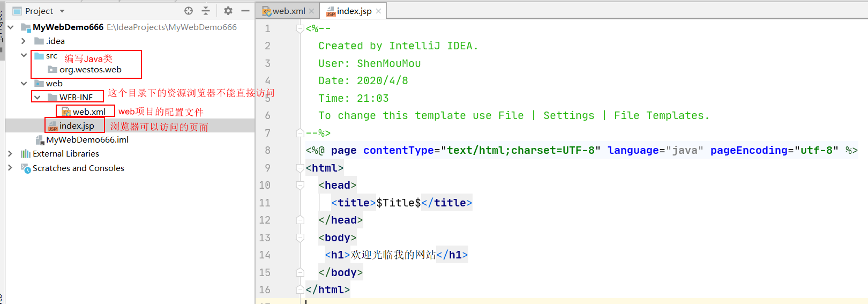This screenshot has height=304, width=868.
Task: Click the locate/scroll-from-source target icon
Action: (189, 11)
